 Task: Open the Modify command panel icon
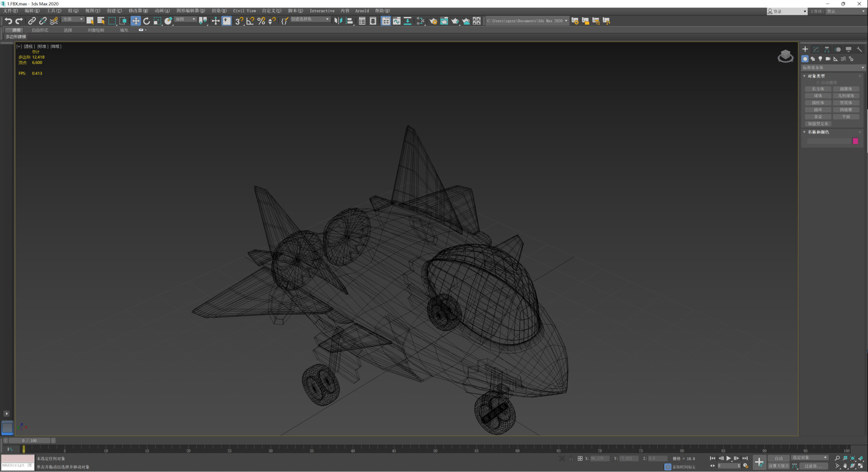[815, 49]
